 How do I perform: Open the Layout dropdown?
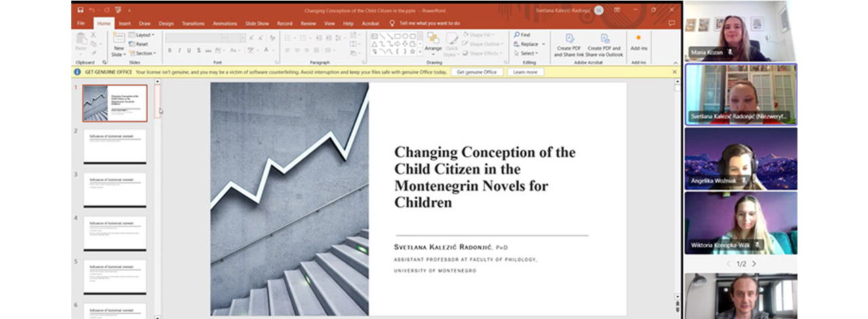[x=142, y=35]
